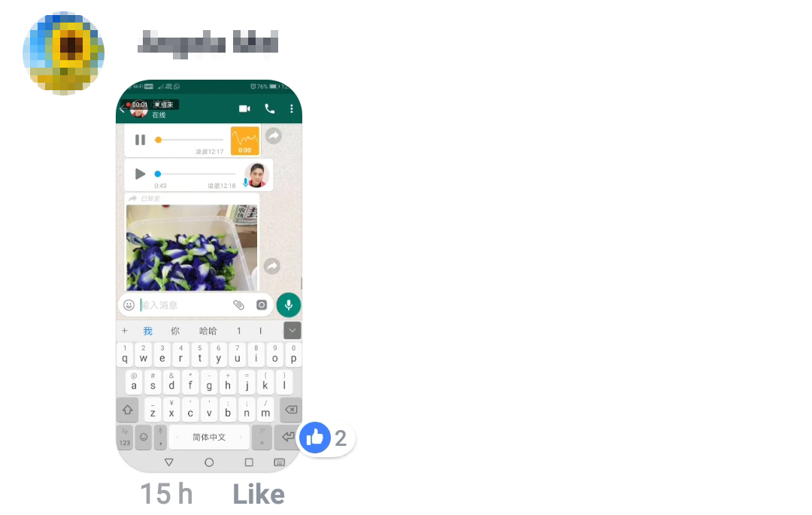The height and width of the screenshot is (515, 812).
Task: Start a video call from the chat header
Action: [244, 109]
